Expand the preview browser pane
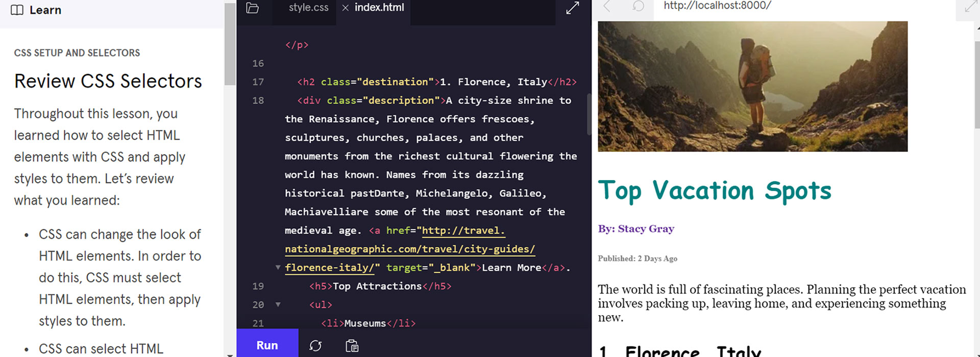The width and height of the screenshot is (980, 357). [969, 7]
